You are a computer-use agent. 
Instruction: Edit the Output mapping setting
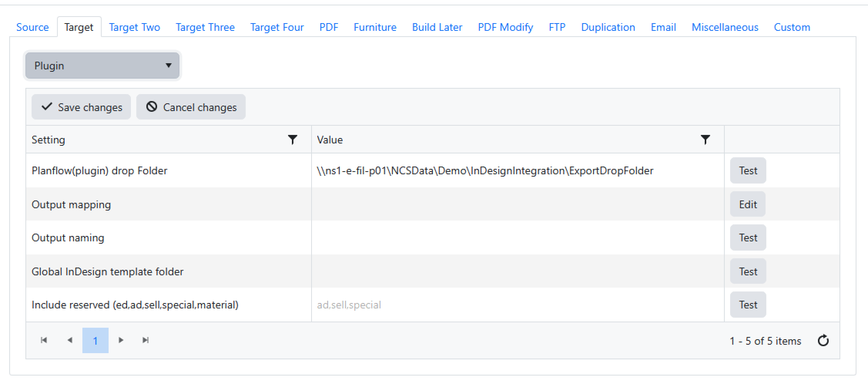click(748, 204)
